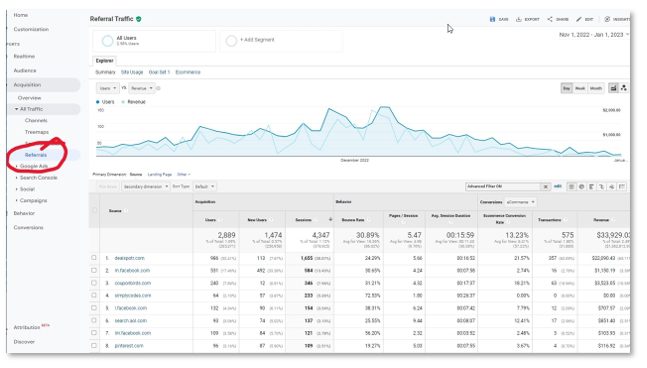Open Treemaps under All Traffic
647x368 pixels.
coord(37,132)
